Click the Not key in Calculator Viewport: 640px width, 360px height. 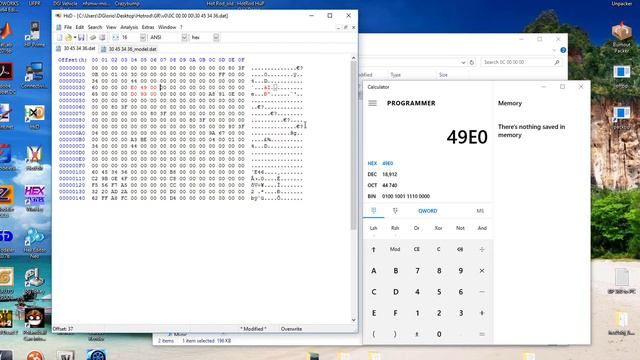pyautogui.click(x=460, y=228)
